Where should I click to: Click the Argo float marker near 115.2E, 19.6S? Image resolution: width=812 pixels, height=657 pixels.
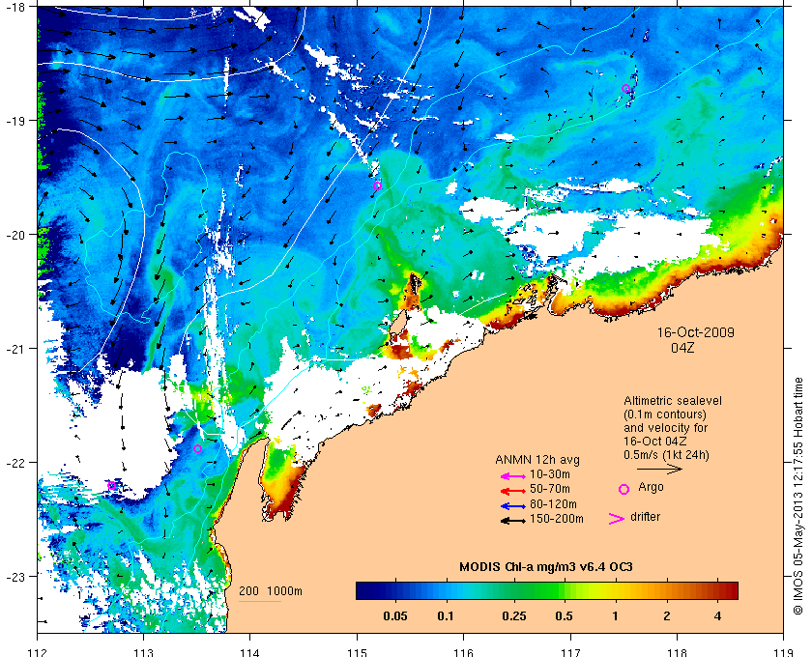click(377, 186)
